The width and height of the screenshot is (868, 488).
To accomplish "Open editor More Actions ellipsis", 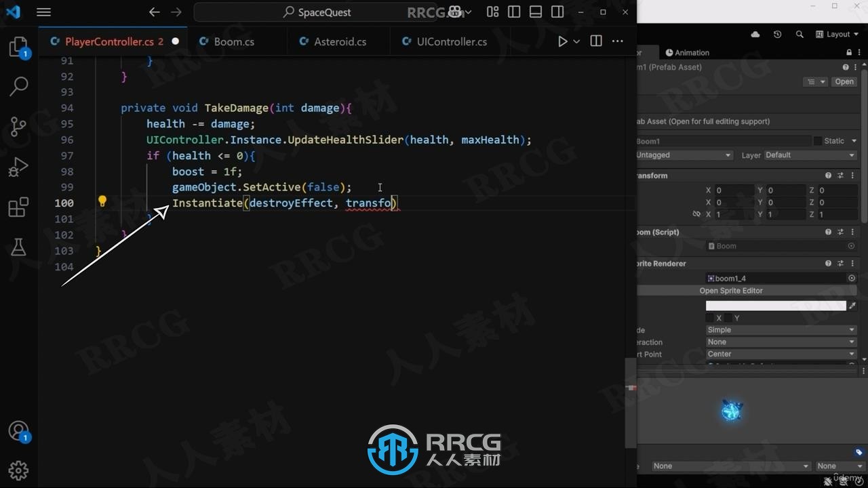I will 617,41.
